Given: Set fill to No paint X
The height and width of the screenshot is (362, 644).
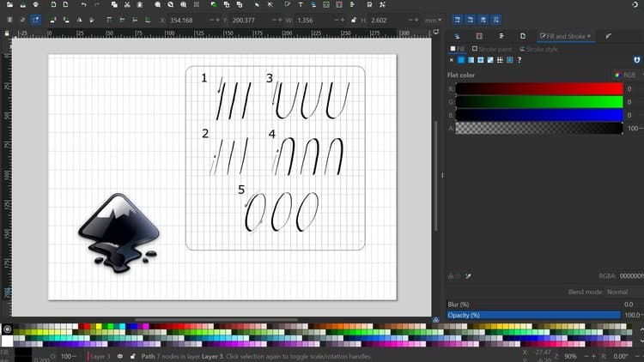Looking at the screenshot, I should pos(452,60).
